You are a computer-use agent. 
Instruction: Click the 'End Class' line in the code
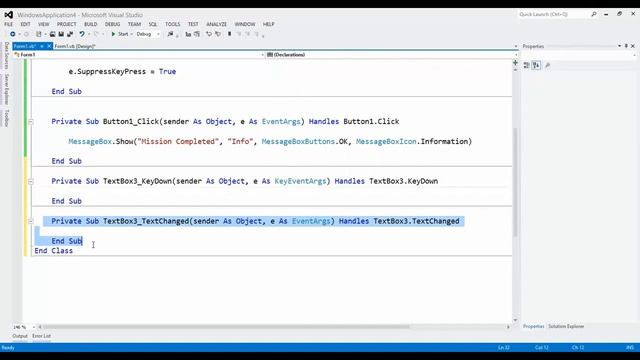(54, 251)
